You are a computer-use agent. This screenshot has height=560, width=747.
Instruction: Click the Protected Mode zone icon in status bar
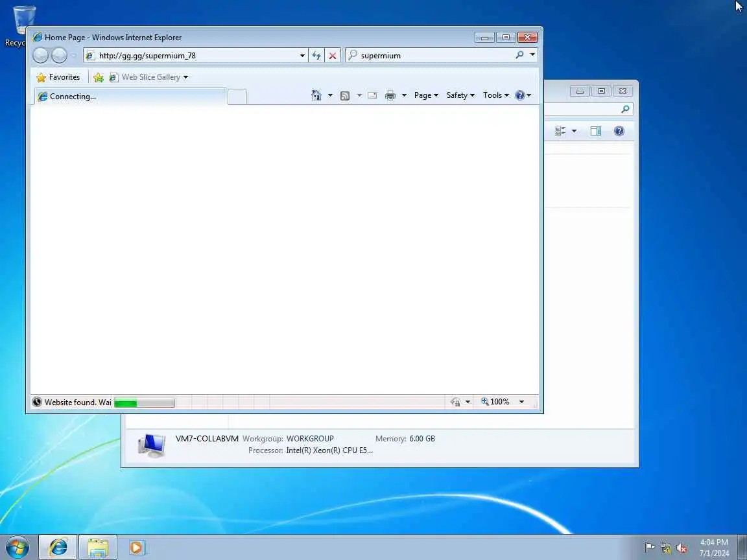coord(455,402)
